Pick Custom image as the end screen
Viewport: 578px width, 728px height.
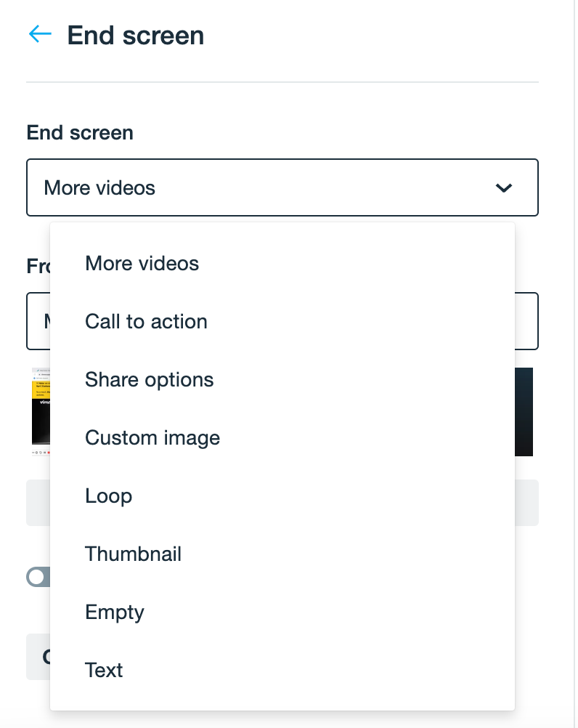pyautogui.click(x=152, y=437)
